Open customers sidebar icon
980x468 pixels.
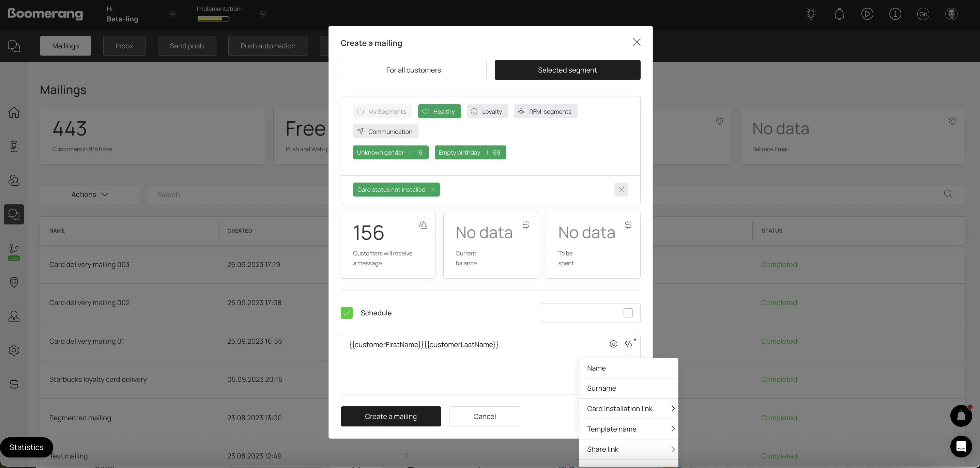[14, 180]
